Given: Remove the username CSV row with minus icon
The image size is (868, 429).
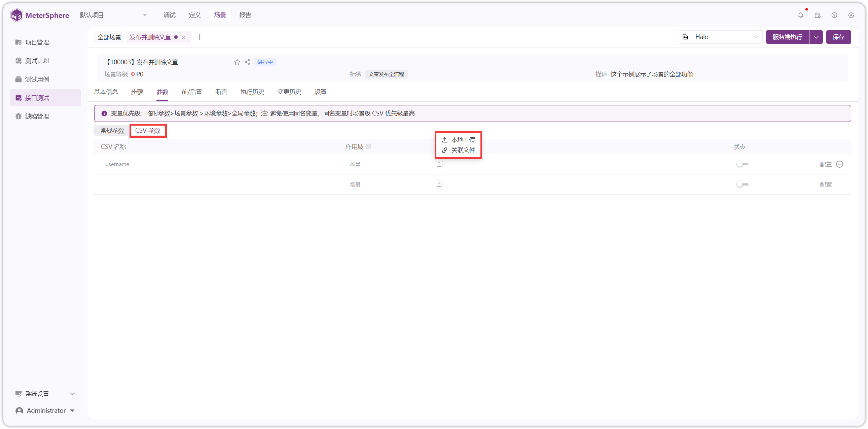Looking at the screenshot, I should [840, 164].
